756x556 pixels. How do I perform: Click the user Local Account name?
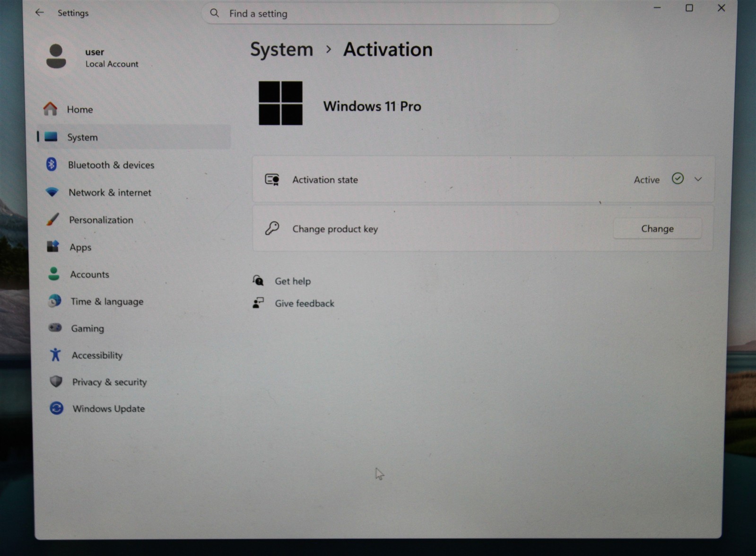point(112,64)
